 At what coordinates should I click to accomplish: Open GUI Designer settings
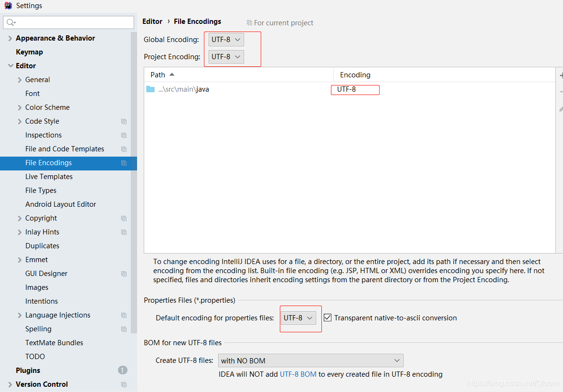coord(46,274)
